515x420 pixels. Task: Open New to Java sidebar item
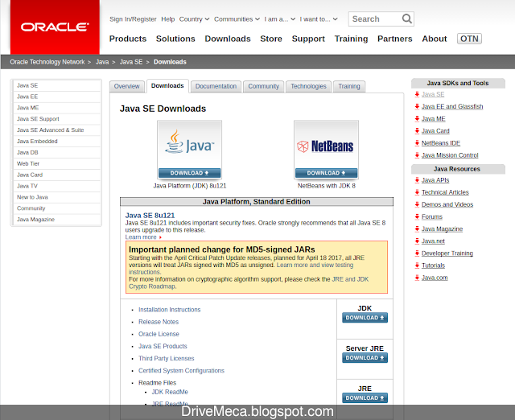(x=56, y=197)
